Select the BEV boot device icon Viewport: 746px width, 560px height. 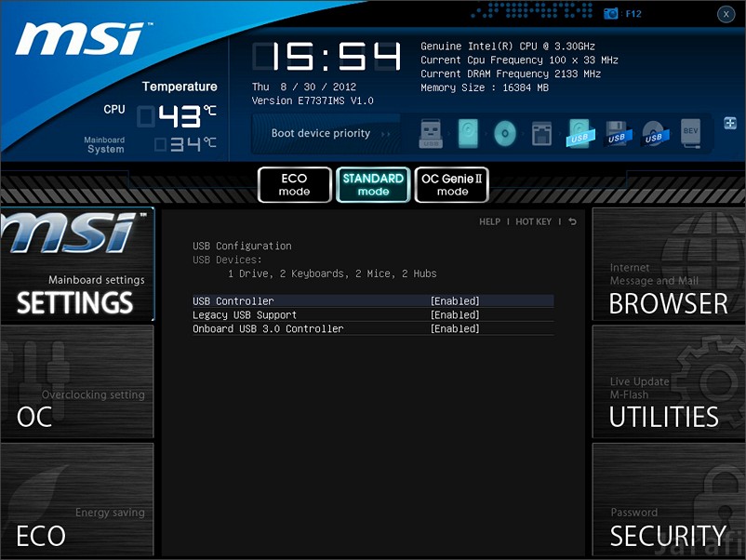[691, 134]
